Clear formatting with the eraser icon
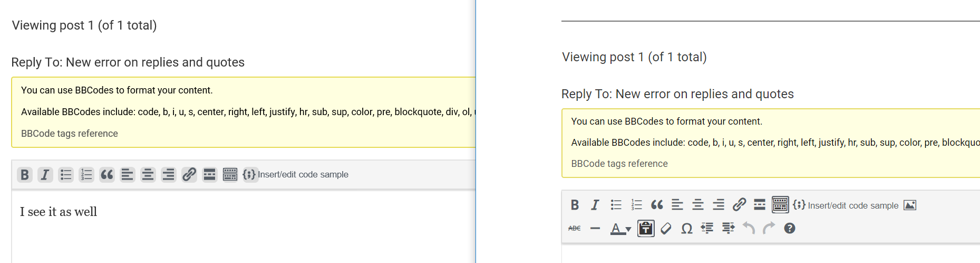The width and height of the screenshot is (980, 263). coord(666,228)
